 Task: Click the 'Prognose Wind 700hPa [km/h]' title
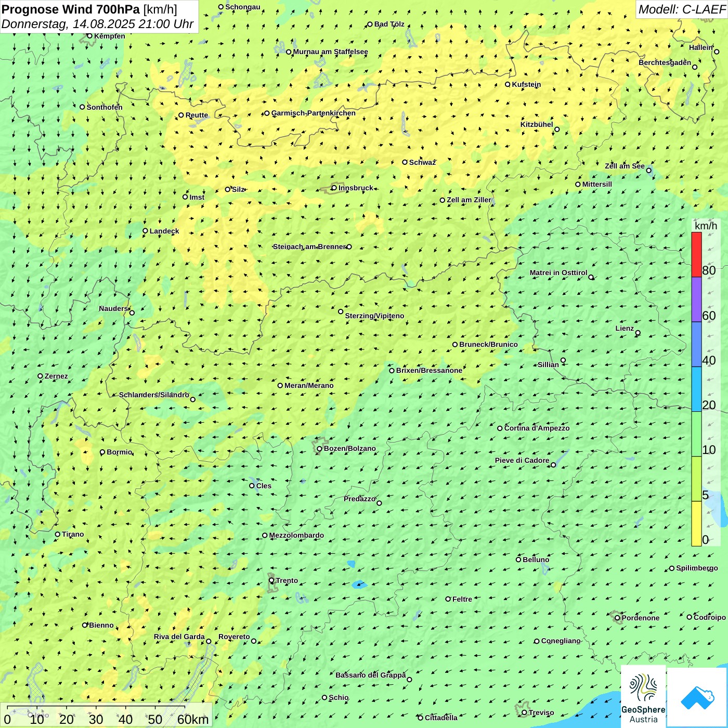pos(89,9)
